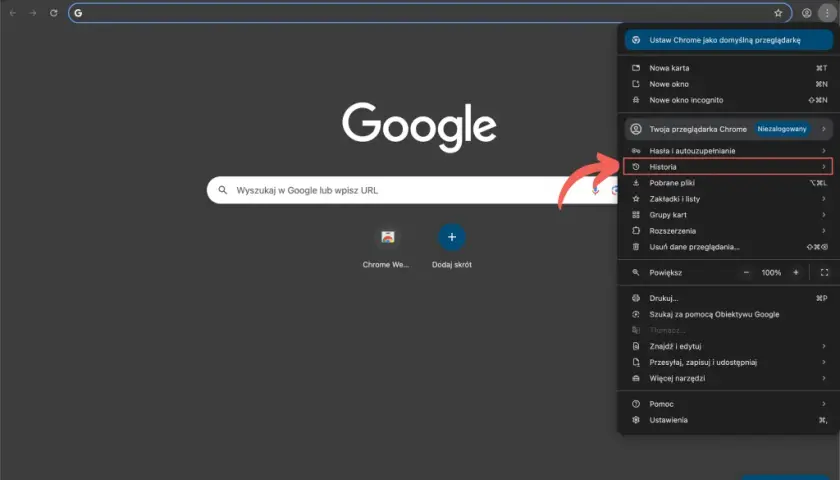840x480 pixels.
Task: Click the key icon beside Hasła
Action: click(636, 151)
